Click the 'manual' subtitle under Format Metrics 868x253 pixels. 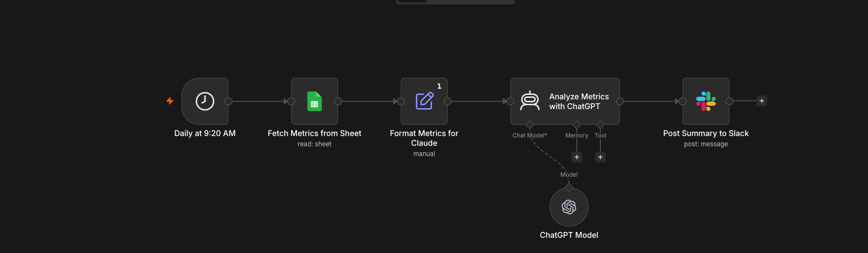424,154
